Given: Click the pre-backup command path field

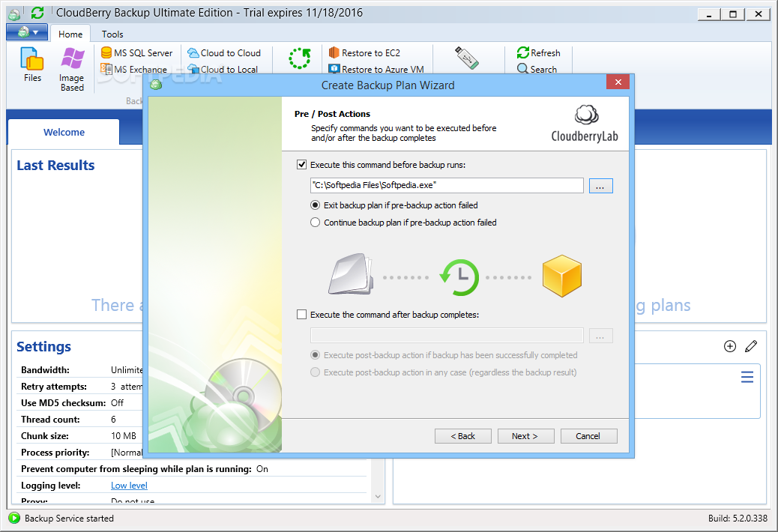Looking at the screenshot, I should tap(447, 185).
